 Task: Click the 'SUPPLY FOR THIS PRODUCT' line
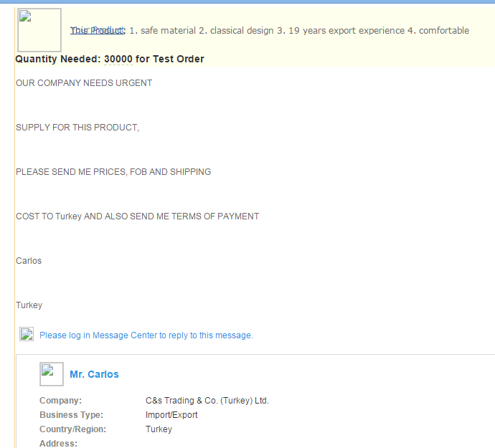pyautogui.click(x=77, y=128)
